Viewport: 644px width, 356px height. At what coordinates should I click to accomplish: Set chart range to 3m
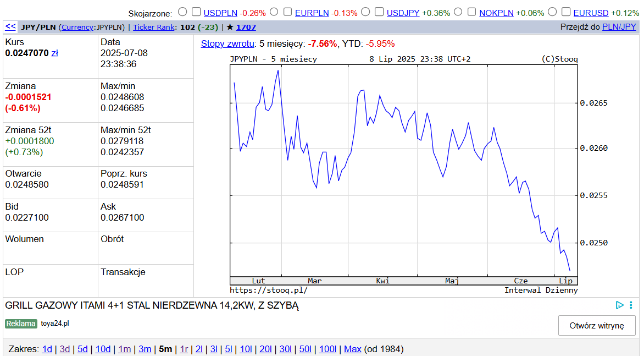point(145,349)
